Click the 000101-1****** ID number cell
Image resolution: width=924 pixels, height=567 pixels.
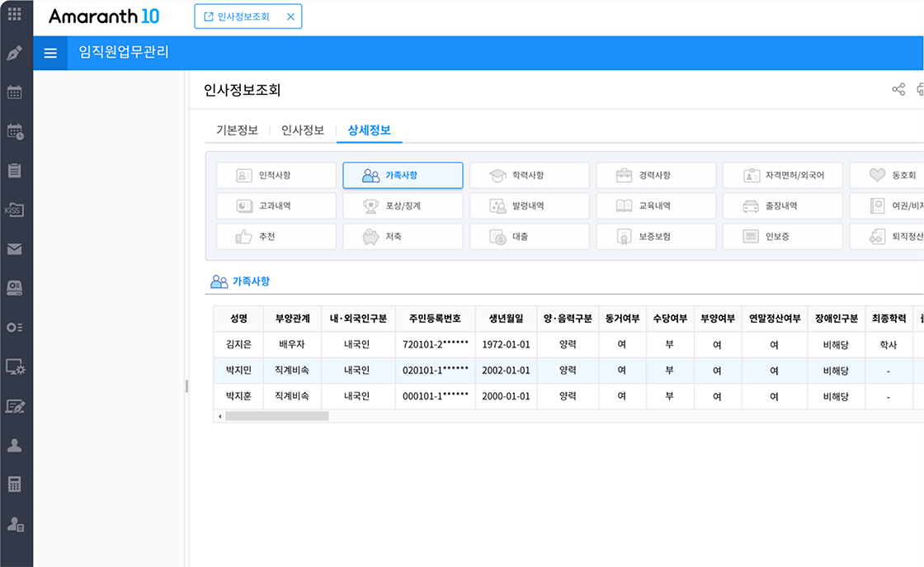pos(436,396)
